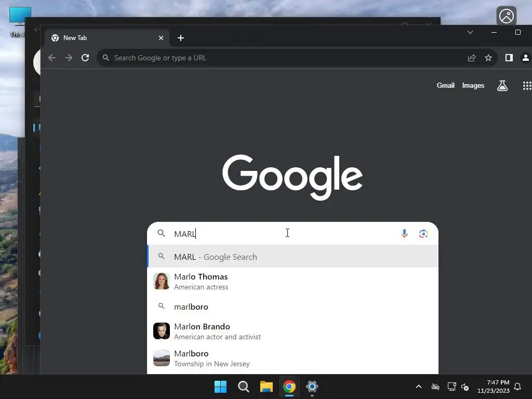The height and width of the screenshot is (399, 532).
Task: Close the New Tab tab
Action: pyautogui.click(x=161, y=38)
